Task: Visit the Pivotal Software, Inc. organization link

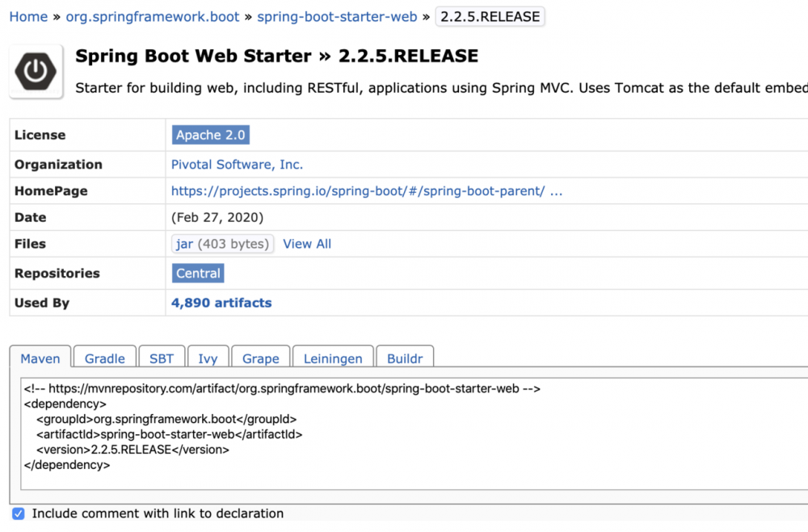Action: pyautogui.click(x=237, y=164)
